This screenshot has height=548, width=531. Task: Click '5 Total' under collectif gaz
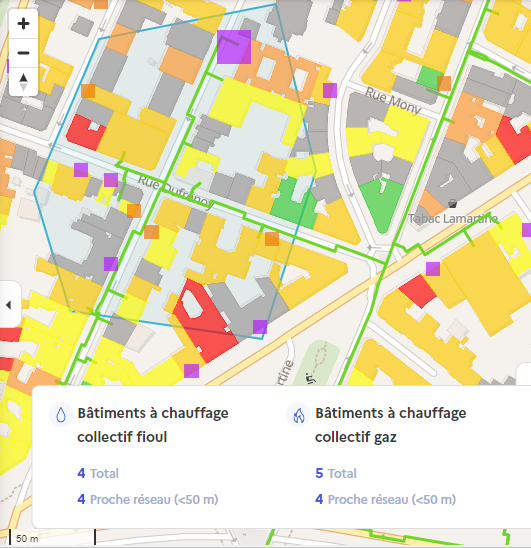336,473
